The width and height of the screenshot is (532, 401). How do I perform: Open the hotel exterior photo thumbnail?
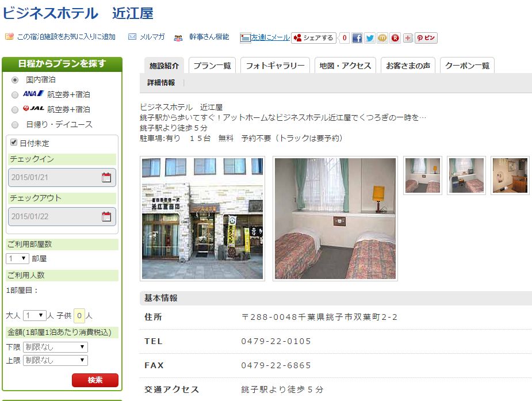[x=202, y=219]
